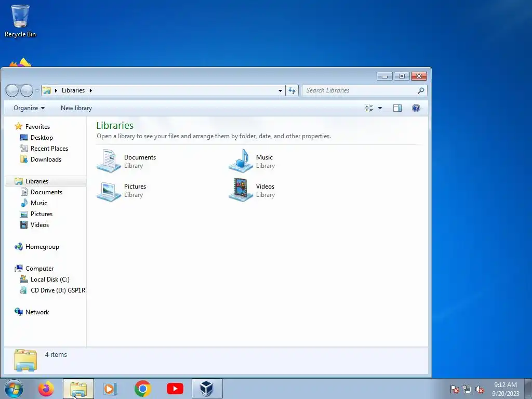The width and height of the screenshot is (532, 399).
Task: Open Recent Places in Favorites
Action: point(49,148)
